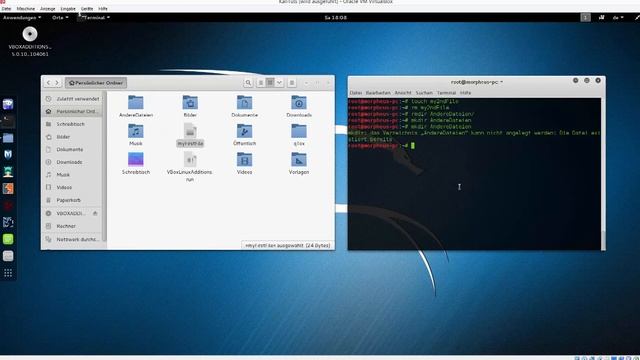Open terminal Bearbeiten menu

tap(378, 93)
